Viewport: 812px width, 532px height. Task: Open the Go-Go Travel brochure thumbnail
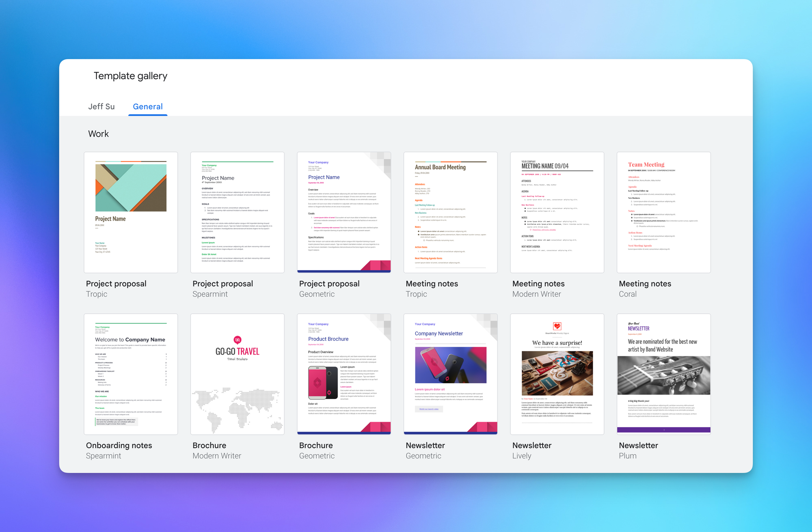(x=237, y=374)
